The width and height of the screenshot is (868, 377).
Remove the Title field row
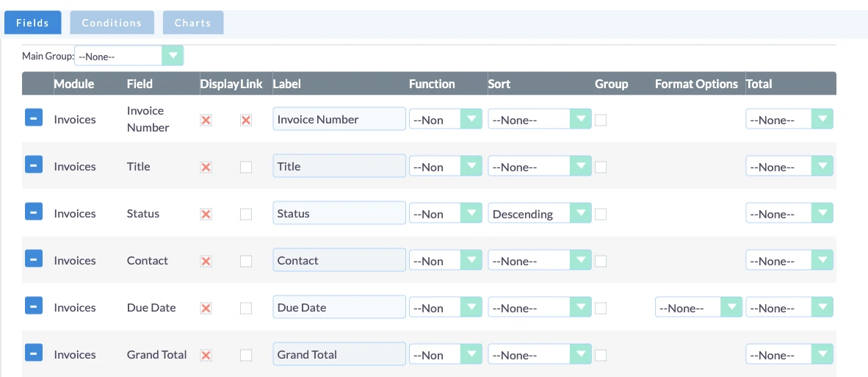coord(34,165)
